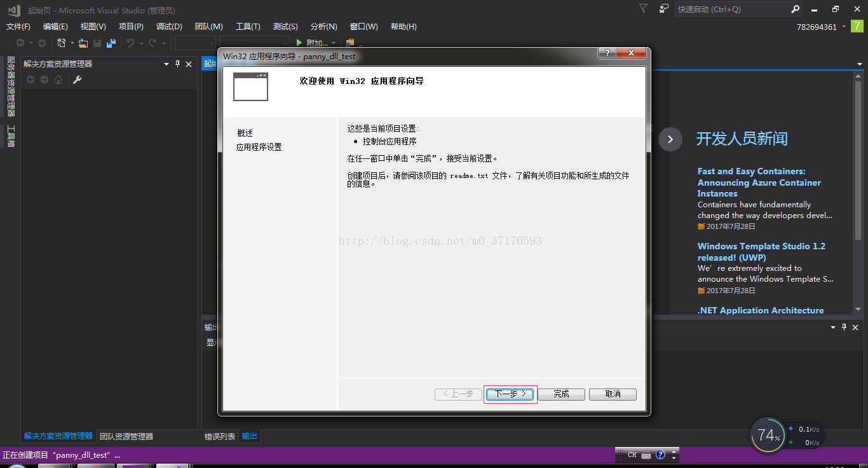Close the output panel
The height and width of the screenshot is (468, 868).
tap(855, 327)
